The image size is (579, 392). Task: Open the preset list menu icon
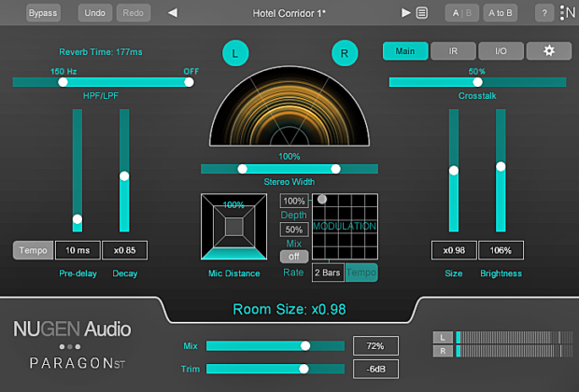pos(422,13)
